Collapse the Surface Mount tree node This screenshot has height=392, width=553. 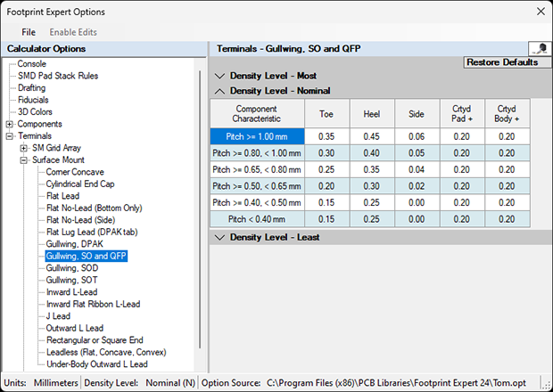pyautogui.click(x=23, y=159)
